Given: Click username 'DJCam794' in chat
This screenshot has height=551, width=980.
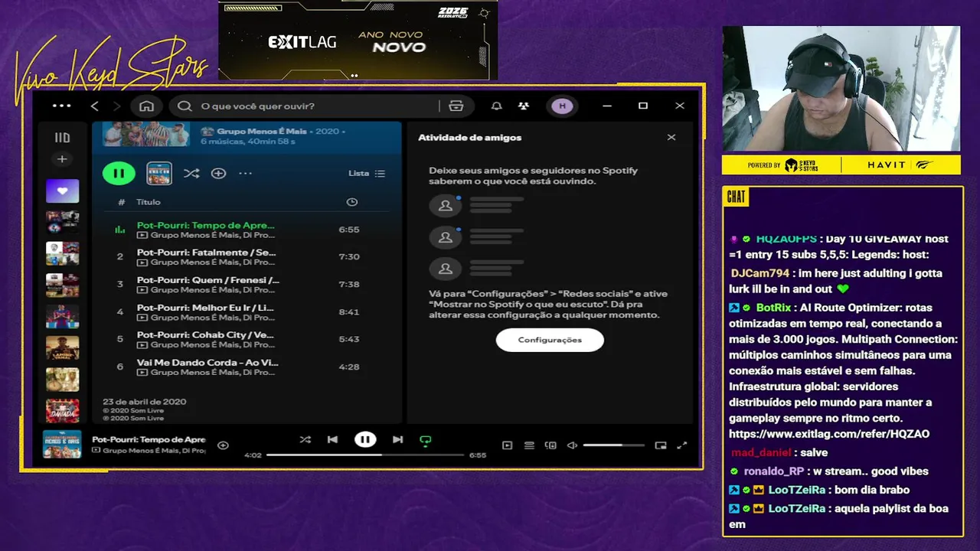Looking at the screenshot, I should tap(760, 273).
